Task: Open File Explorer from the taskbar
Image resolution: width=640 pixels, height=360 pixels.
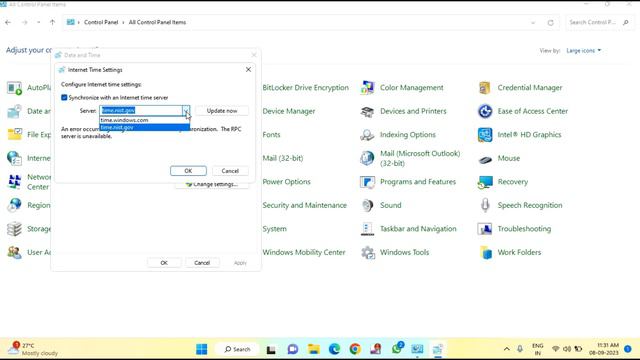Action: coord(313,349)
